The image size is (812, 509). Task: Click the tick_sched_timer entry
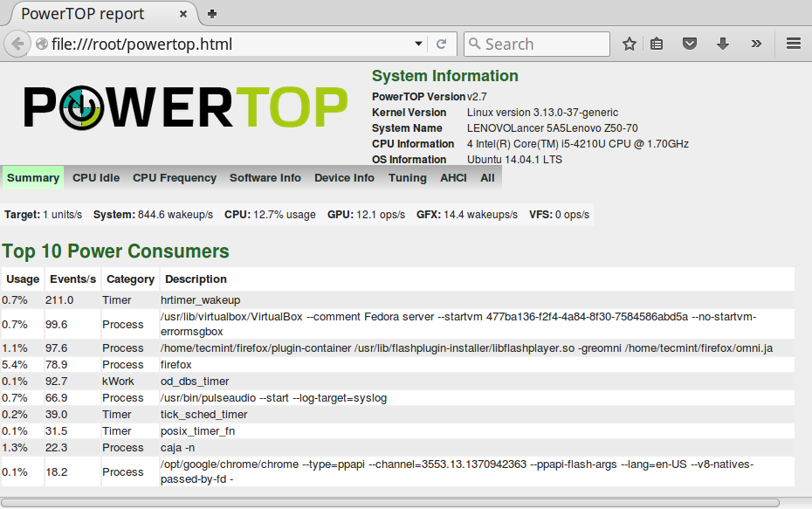tap(204, 414)
